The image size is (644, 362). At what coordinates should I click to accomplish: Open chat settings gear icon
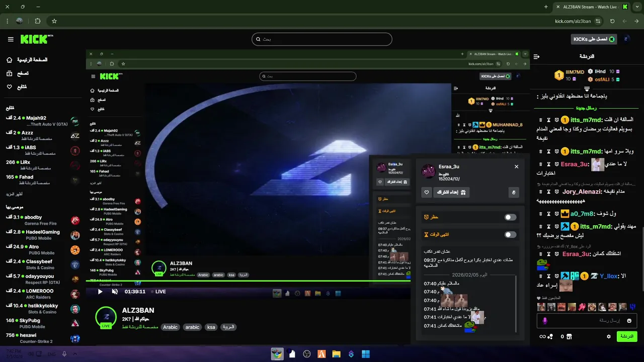(x=609, y=336)
